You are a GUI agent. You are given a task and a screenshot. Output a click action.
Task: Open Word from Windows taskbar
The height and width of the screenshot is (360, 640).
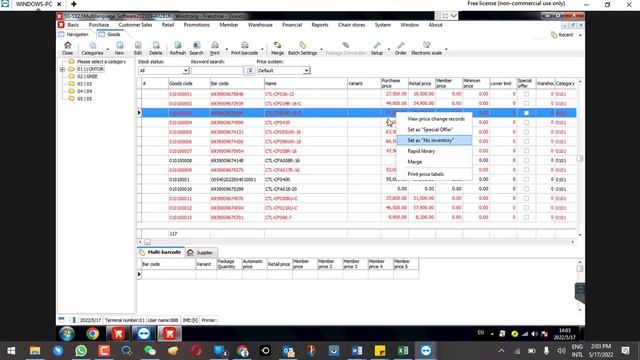tap(357, 351)
